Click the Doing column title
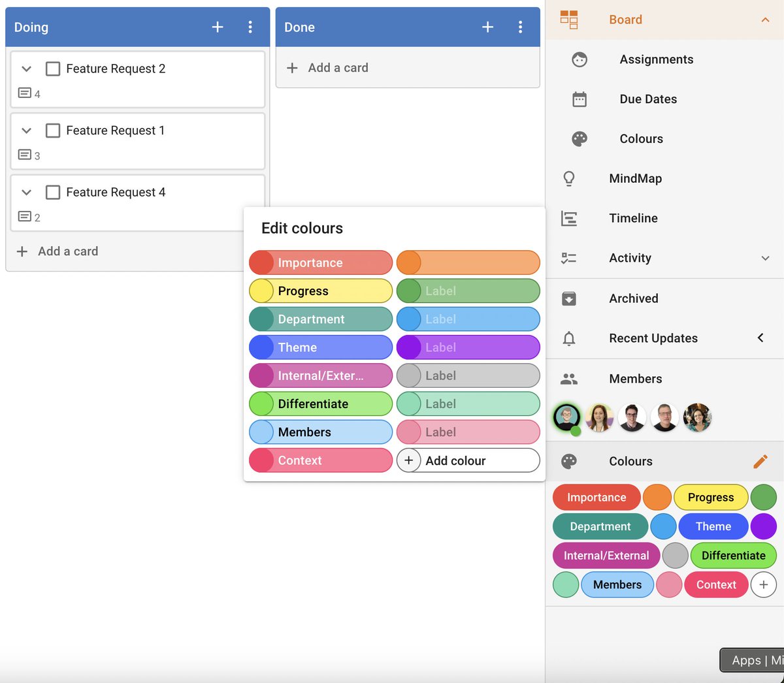784x683 pixels. click(x=31, y=27)
